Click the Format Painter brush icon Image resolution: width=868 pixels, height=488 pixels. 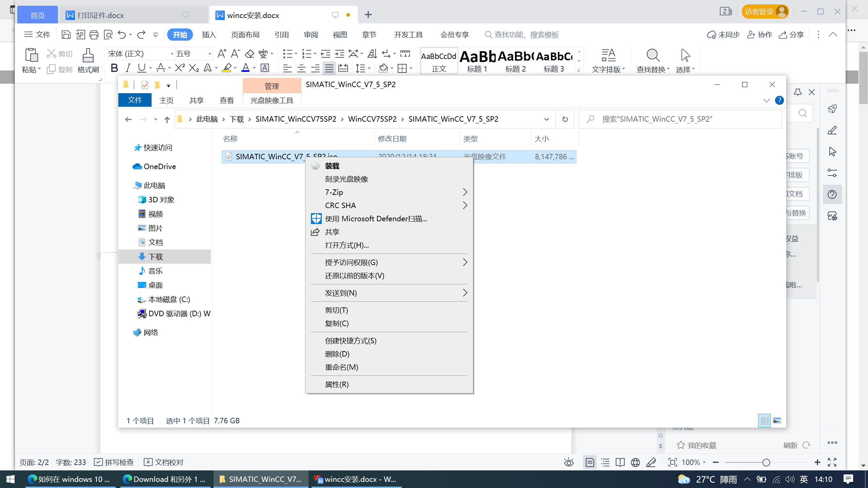click(88, 55)
